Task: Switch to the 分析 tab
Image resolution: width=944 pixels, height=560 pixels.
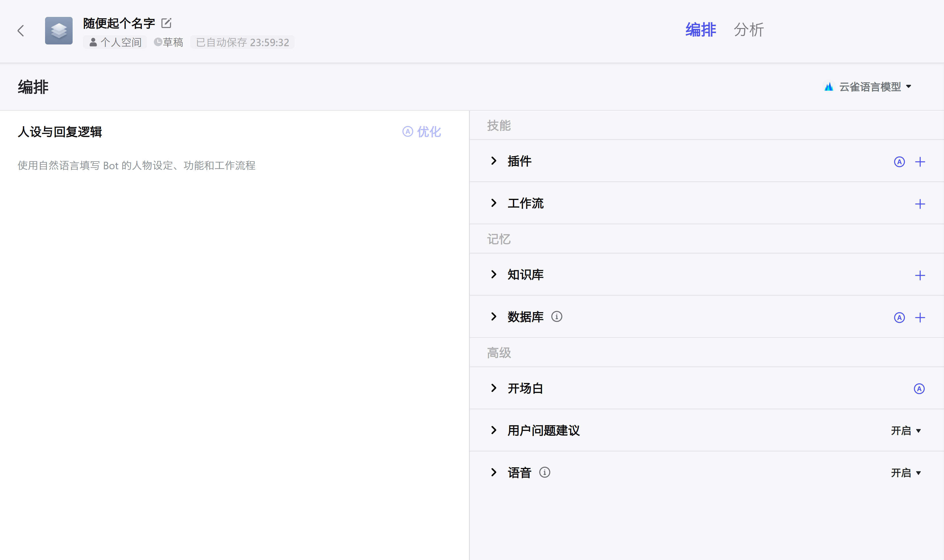Action: [749, 30]
